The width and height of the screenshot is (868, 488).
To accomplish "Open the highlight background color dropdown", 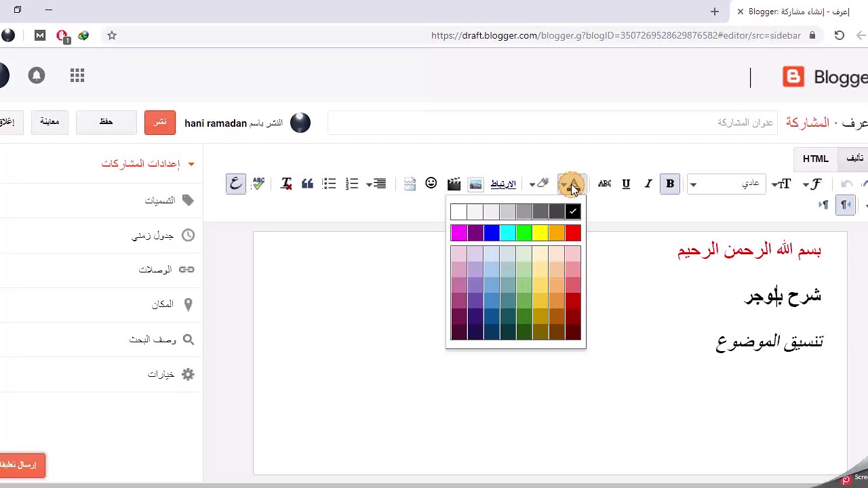I will coord(539,184).
